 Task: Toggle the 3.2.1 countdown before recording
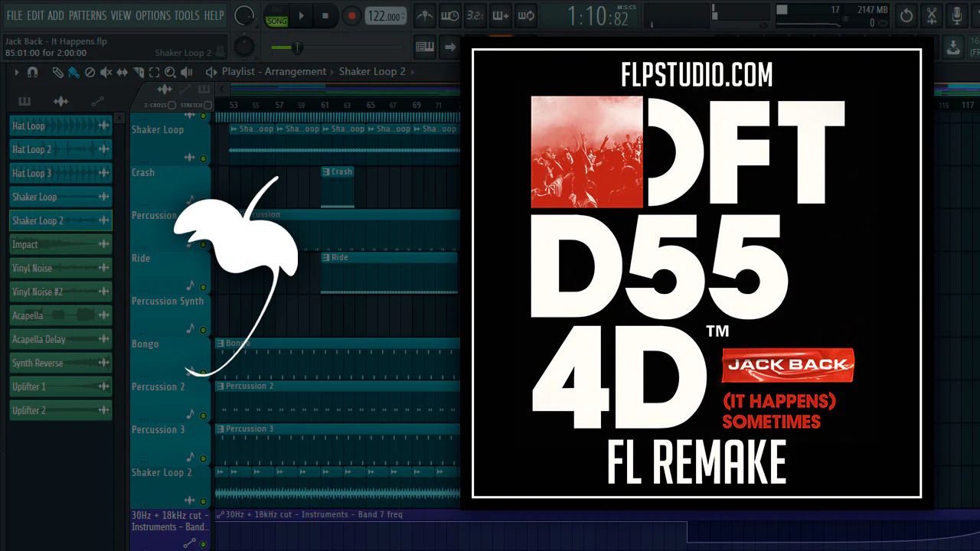click(x=475, y=15)
